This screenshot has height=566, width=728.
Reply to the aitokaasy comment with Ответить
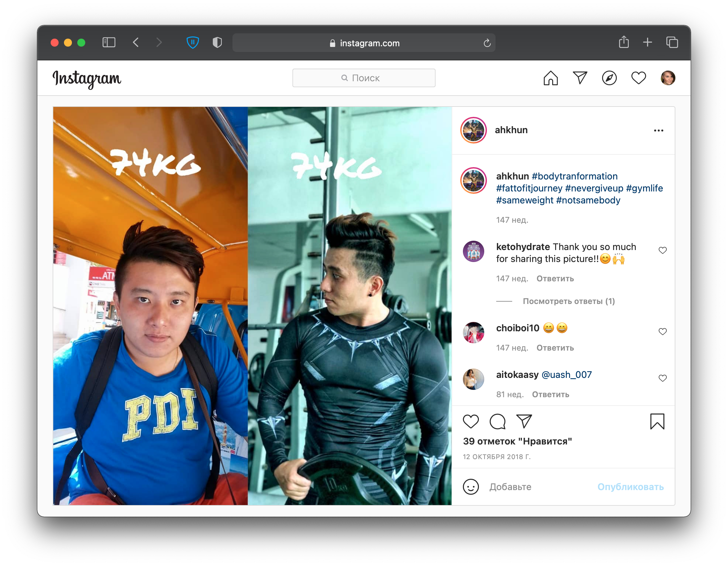pyautogui.click(x=550, y=395)
